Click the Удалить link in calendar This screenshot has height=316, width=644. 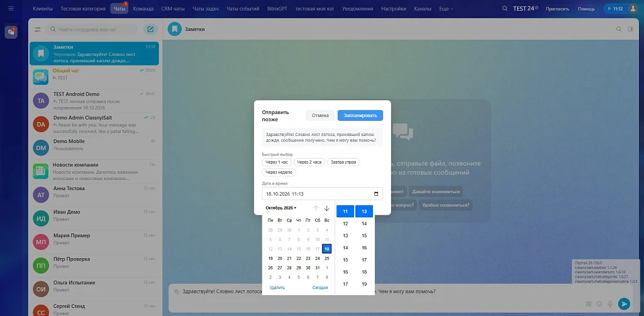point(277,288)
